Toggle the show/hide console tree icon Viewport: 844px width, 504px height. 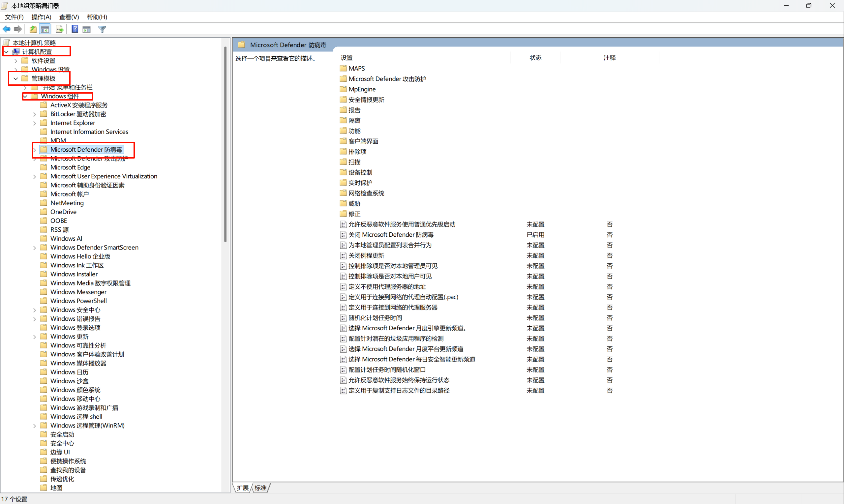45,29
